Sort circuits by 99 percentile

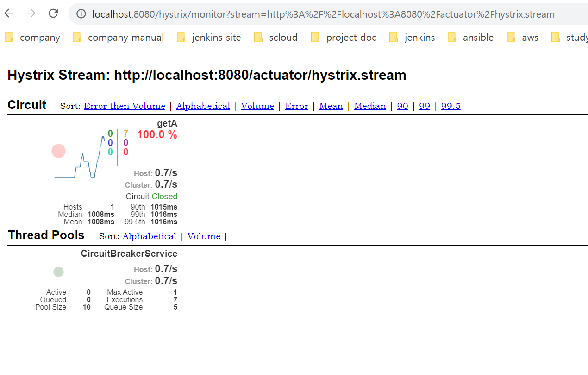click(425, 106)
